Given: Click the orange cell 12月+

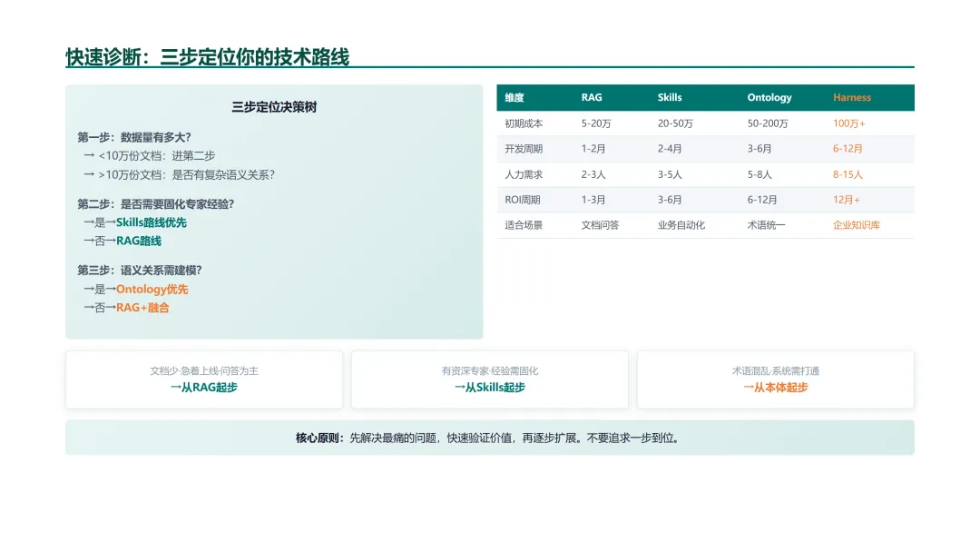Looking at the screenshot, I should (x=847, y=200).
